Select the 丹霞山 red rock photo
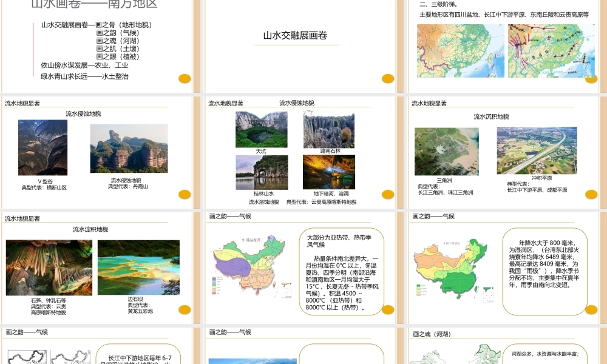This screenshot has width=607, height=364. pos(129,149)
